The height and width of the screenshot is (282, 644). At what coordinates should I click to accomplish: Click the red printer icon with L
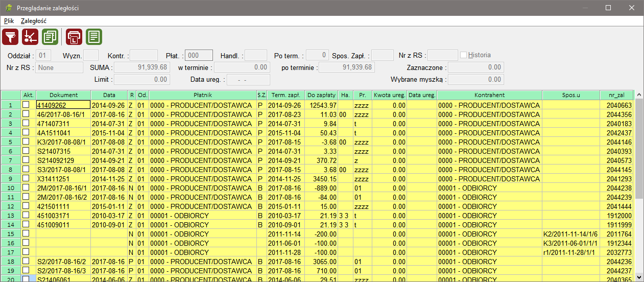coord(74,37)
